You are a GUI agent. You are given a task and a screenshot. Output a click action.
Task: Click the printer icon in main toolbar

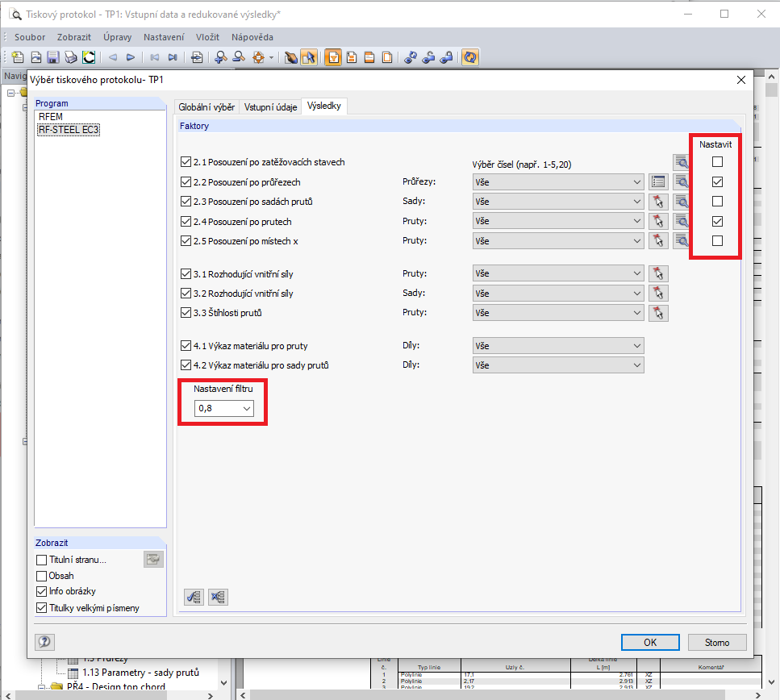tap(71, 57)
